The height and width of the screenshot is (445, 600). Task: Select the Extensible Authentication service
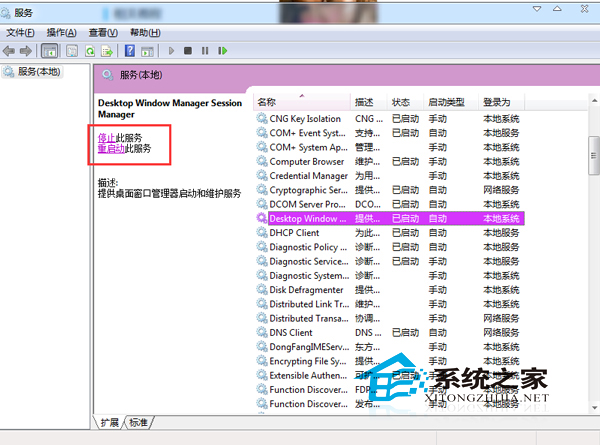[390, 375]
